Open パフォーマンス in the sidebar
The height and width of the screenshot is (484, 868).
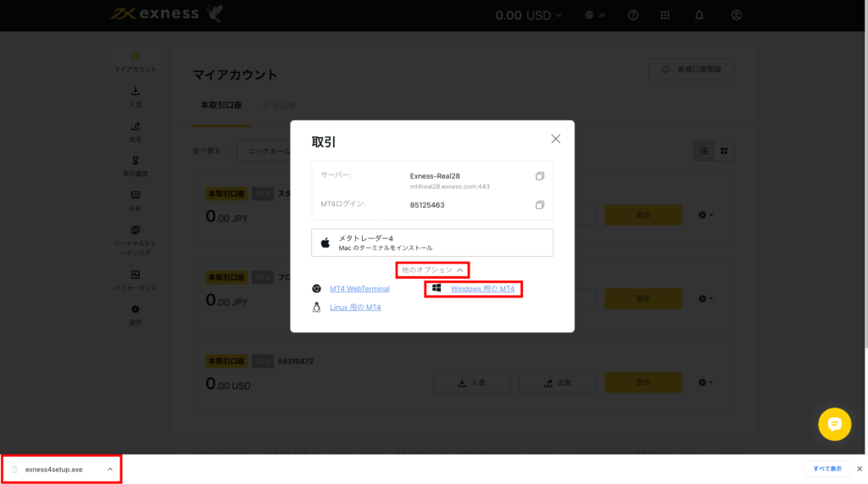pyautogui.click(x=135, y=281)
